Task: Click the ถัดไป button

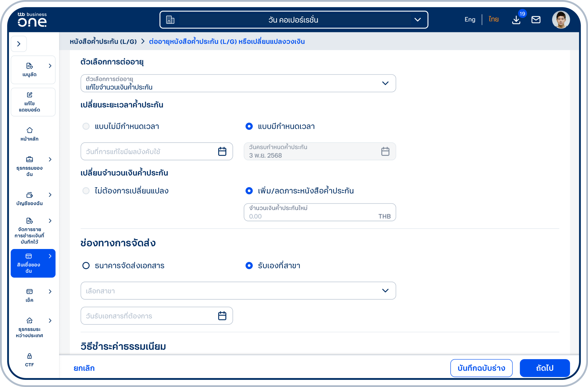Action: [544, 368]
